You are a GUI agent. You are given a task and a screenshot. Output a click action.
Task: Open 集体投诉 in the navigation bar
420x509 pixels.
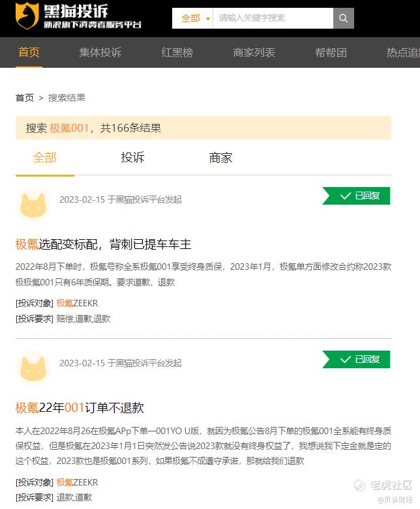point(100,52)
